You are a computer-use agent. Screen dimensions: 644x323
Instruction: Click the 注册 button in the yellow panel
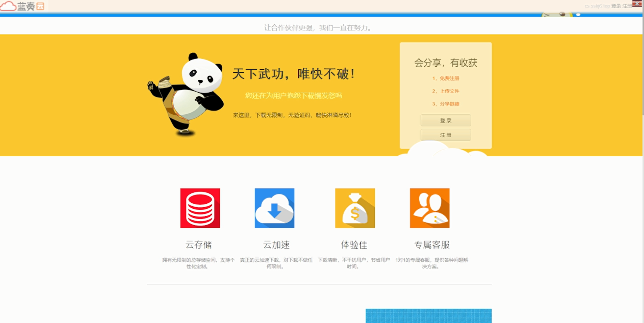pos(445,135)
